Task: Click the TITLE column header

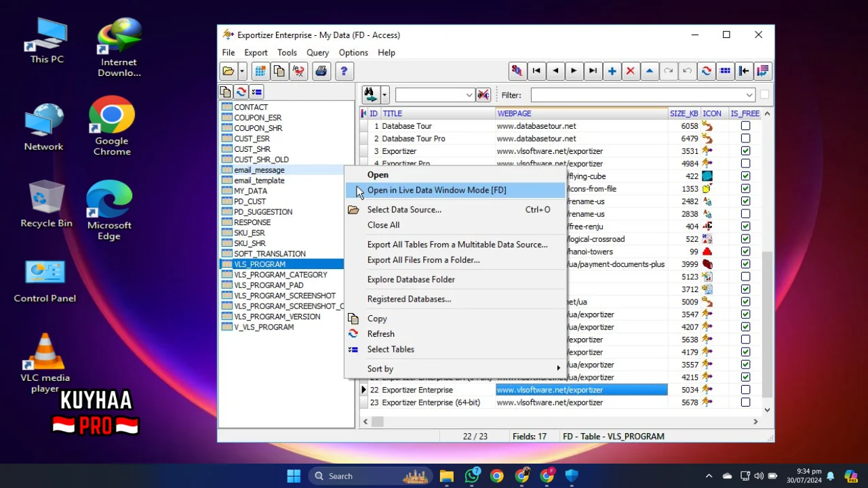Action: (438, 114)
